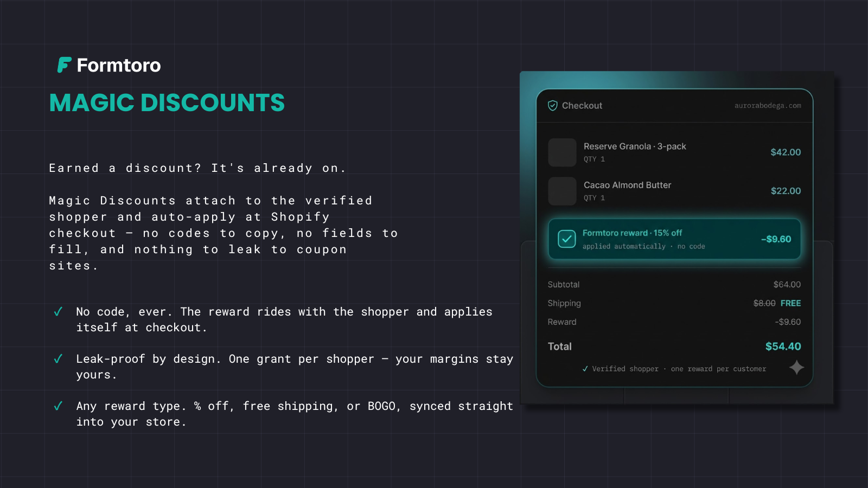
Task: Click the "$54.40" total amount
Action: (x=783, y=346)
